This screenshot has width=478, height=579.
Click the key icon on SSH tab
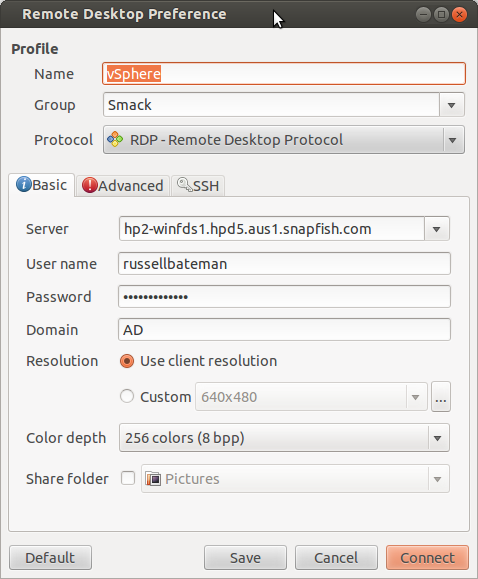184,185
